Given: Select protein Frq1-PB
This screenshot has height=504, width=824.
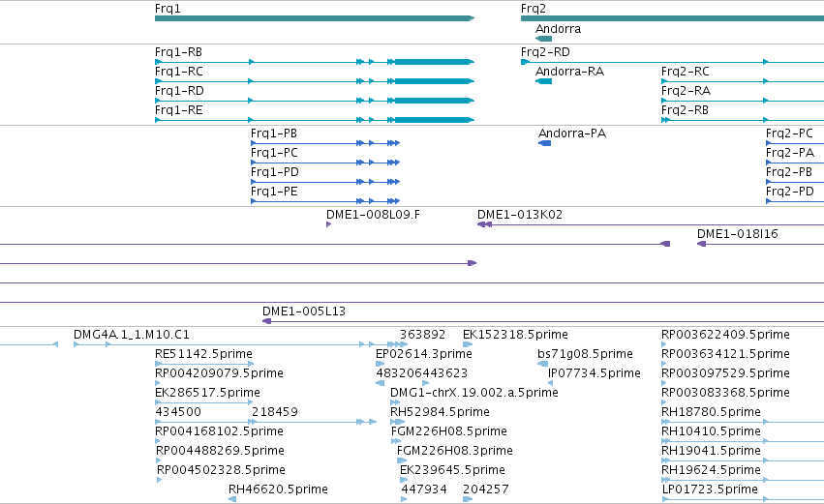Looking at the screenshot, I should click(x=274, y=133).
